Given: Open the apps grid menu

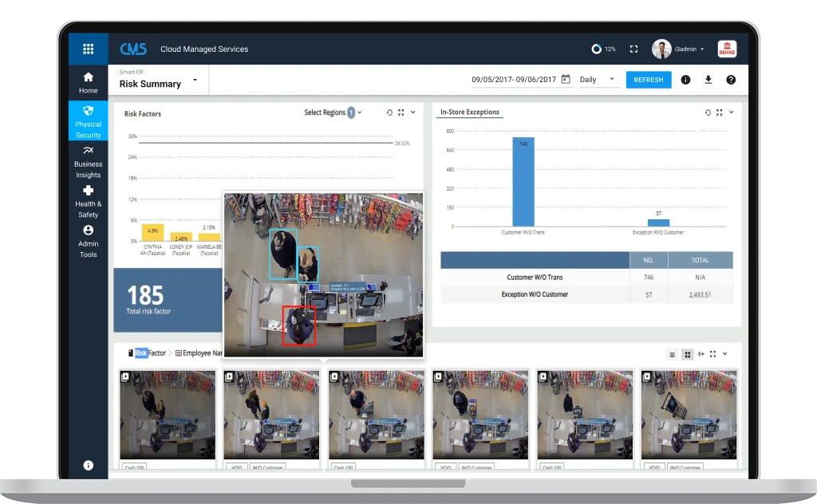Looking at the screenshot, I should tap(88, 49).
